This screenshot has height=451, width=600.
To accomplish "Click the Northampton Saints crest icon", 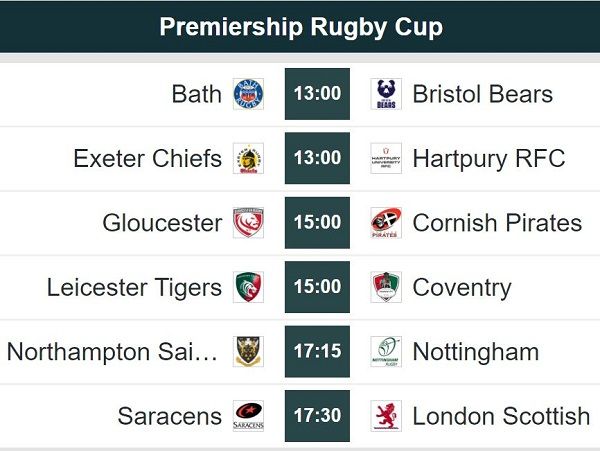I will (248, 352).
